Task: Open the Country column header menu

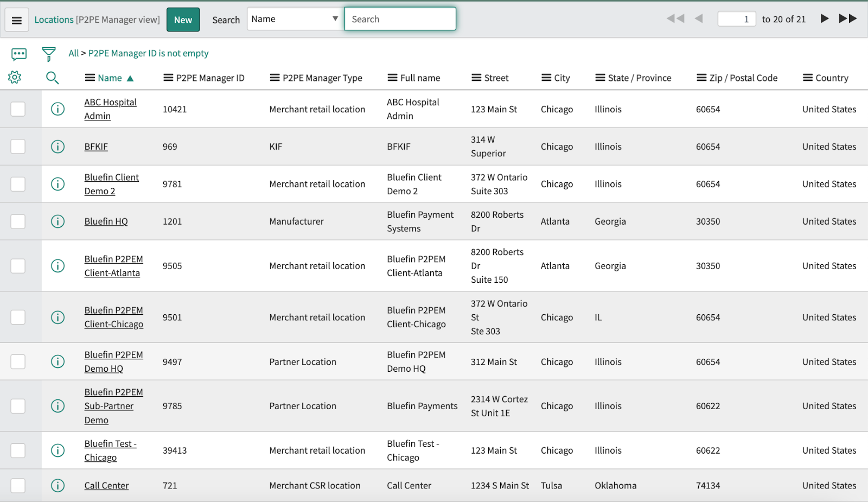Action: pyautogui.click(x=808, y=78)
